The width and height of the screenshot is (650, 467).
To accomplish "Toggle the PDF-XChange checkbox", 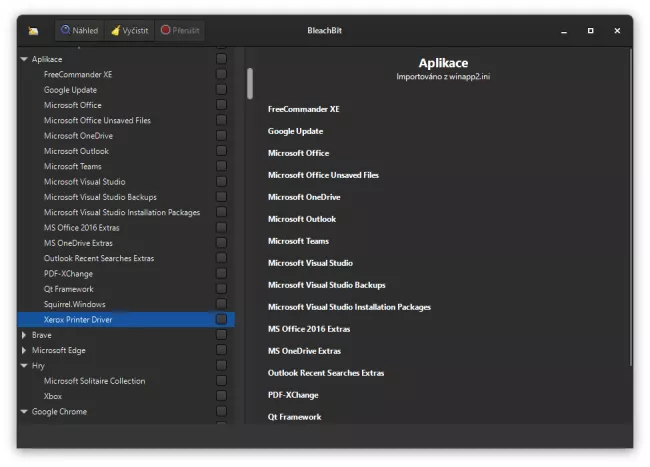I will pos(221,274).
